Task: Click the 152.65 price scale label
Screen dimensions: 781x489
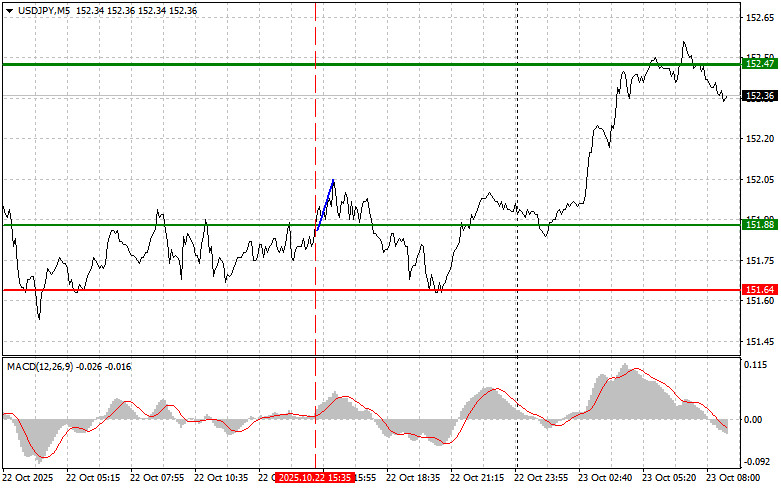Action: click(x=757, y=18)
